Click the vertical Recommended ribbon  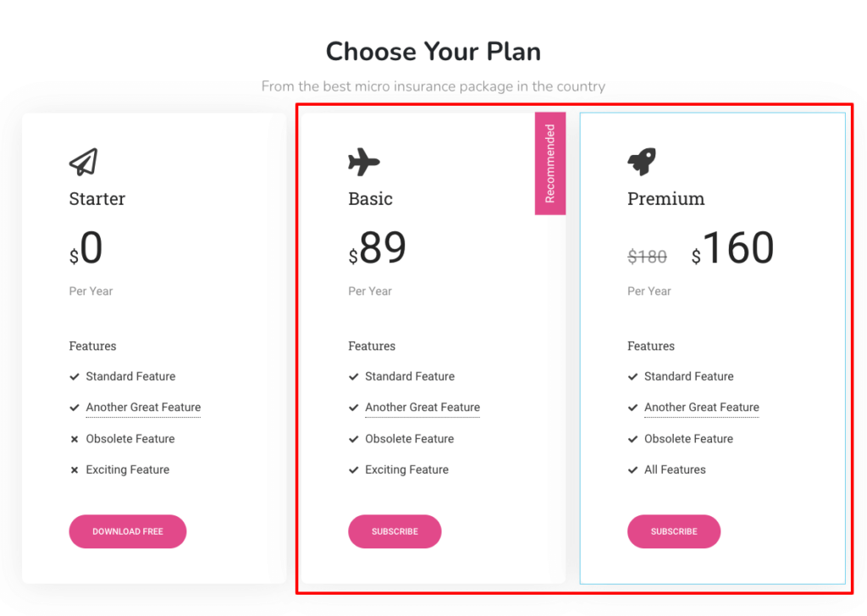point(551,162)
